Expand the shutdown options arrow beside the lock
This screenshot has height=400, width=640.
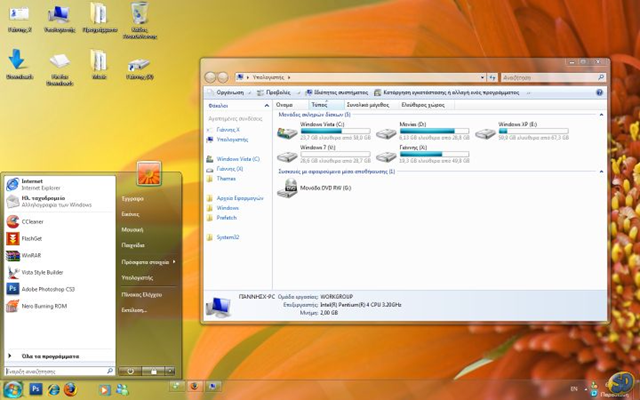coord(170,371)
